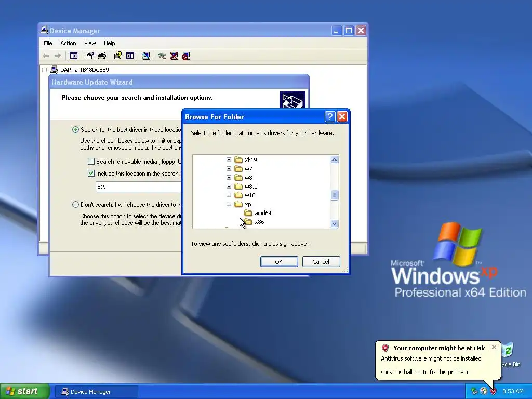Open the Action menu in Device Manager

pos(68,43)
